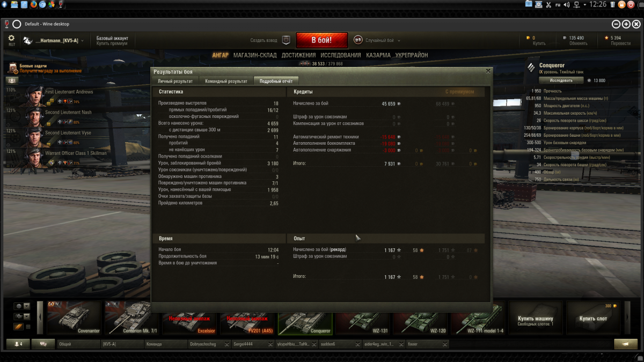Toggle the crew panel button above crew list
Screen dimensions: 644x362
click(x=12, y=80)
